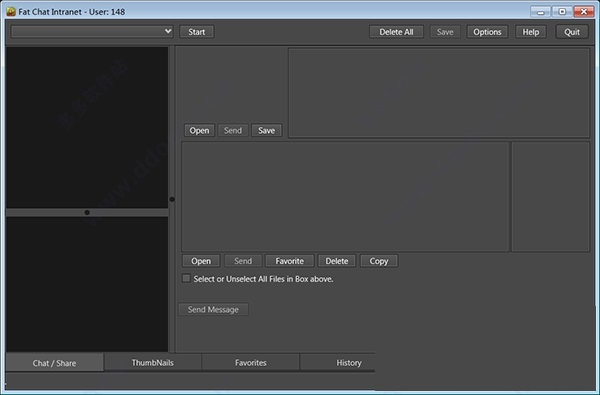Click the vertical splitter dot beside left panes
The image size is (600, 395).
point(172,199)
